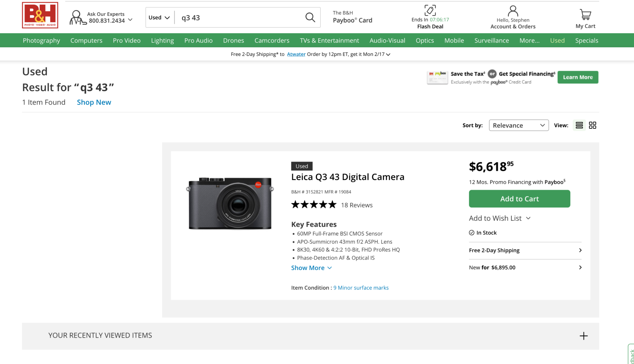Open the Drones menu item

tap(233, 40)
